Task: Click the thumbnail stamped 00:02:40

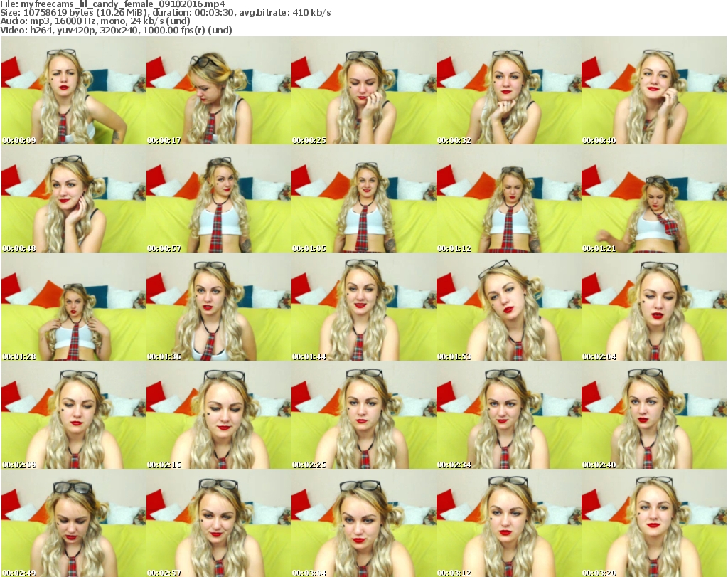Action: pos(654,415)
